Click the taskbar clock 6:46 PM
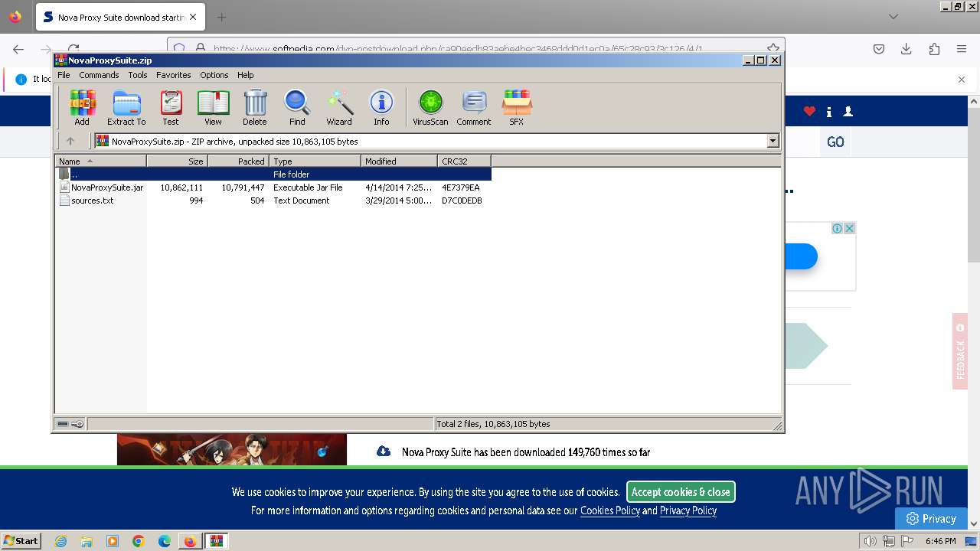The image size is (980, 551). pyautogui.click(x=940, y=541)
